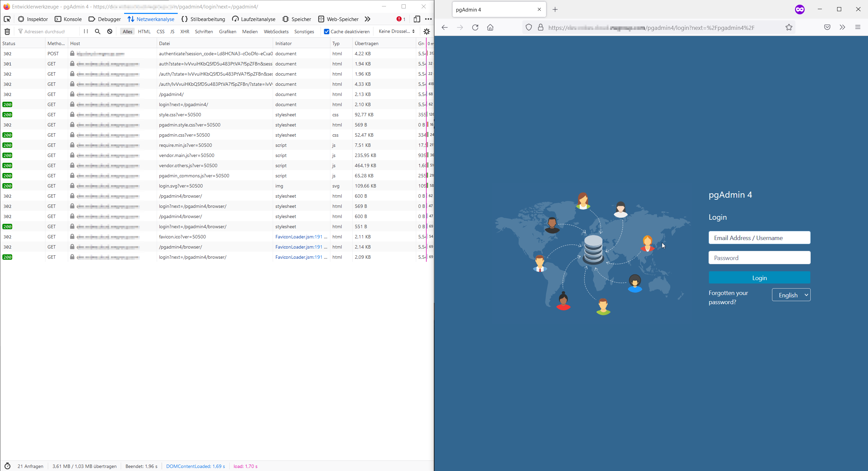
Task: Switch to the Konsole tab
Action: (x=69, y=19)
